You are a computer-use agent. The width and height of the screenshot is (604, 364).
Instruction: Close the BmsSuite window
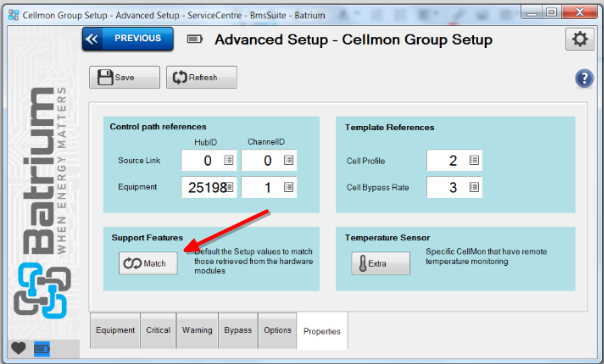coord(579,13)
